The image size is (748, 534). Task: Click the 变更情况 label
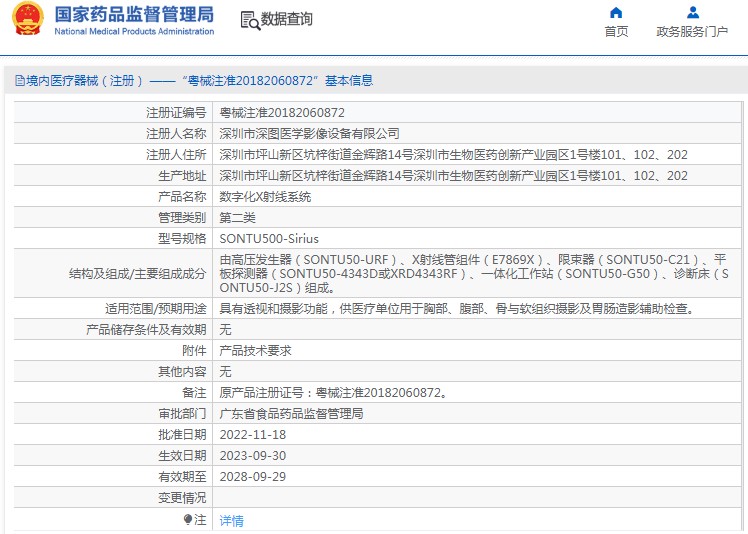pyautogui.click(x=182, y=498)
